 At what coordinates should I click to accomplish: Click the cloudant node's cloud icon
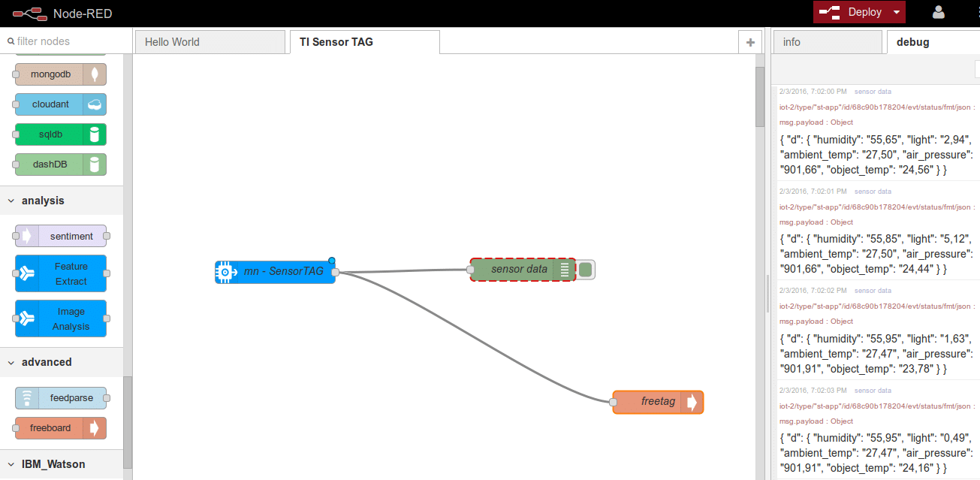95,104
